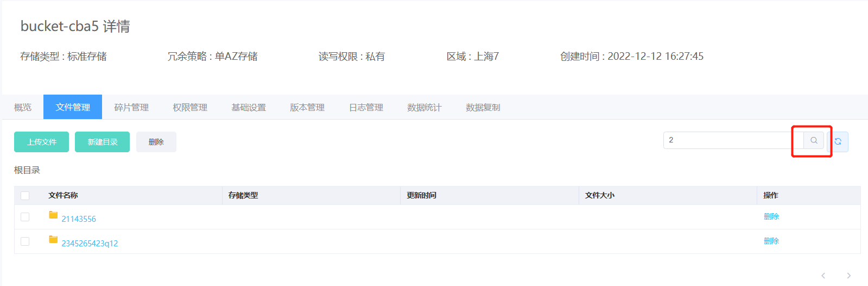868x286 pixels.
Task: Open the 日志管理 tab
Action: click(366, 107)
